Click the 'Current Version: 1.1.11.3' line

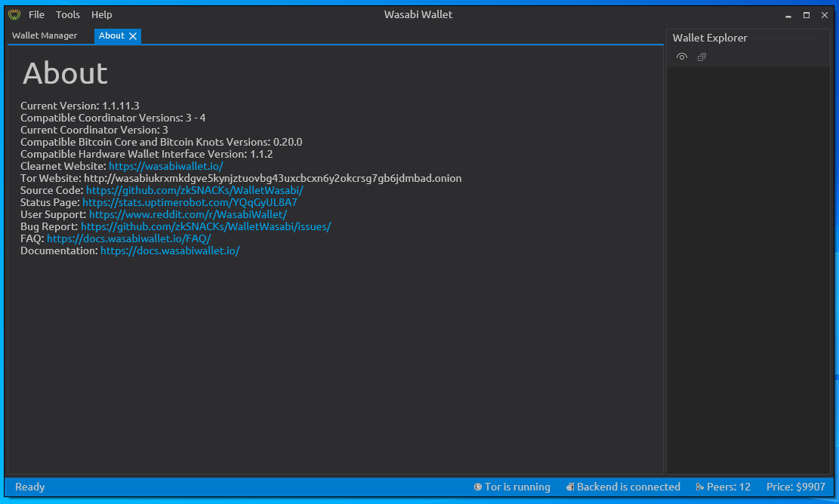pos(80,106)
